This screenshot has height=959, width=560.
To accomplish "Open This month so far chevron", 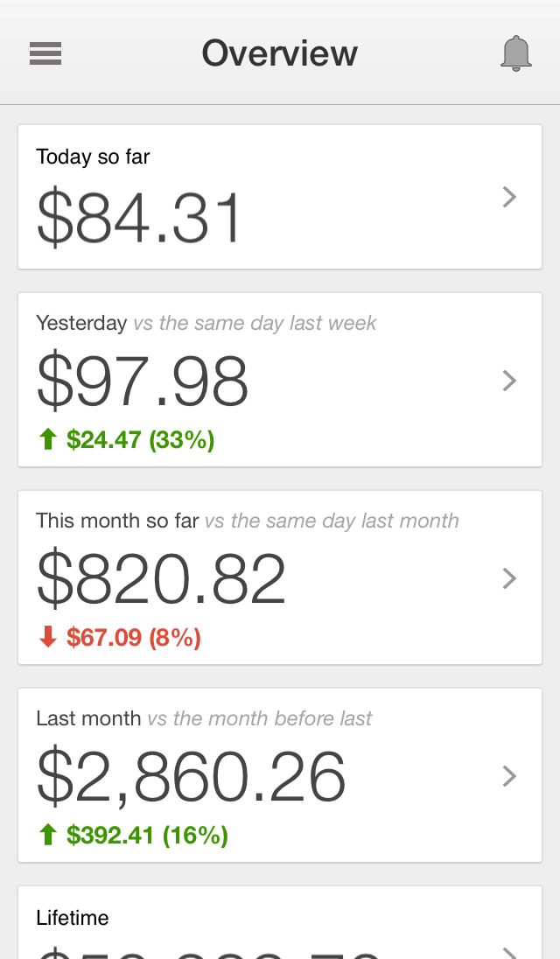I will tap(510, 578).
